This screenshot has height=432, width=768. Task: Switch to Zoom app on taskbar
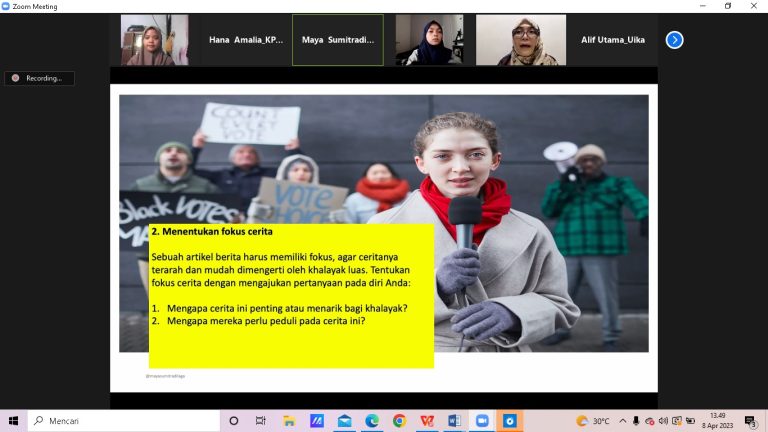click(482, 421)
